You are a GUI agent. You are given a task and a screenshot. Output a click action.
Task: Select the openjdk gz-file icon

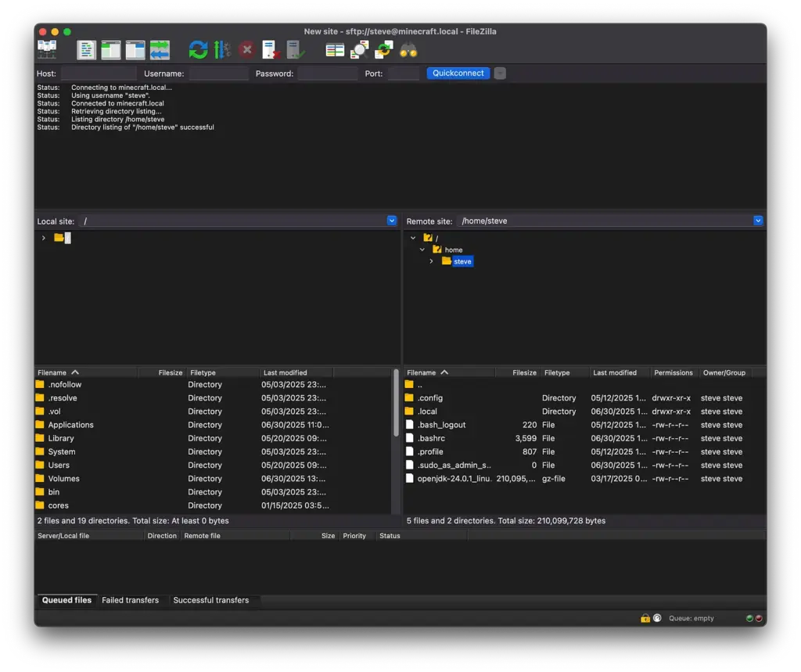(409, 478)
